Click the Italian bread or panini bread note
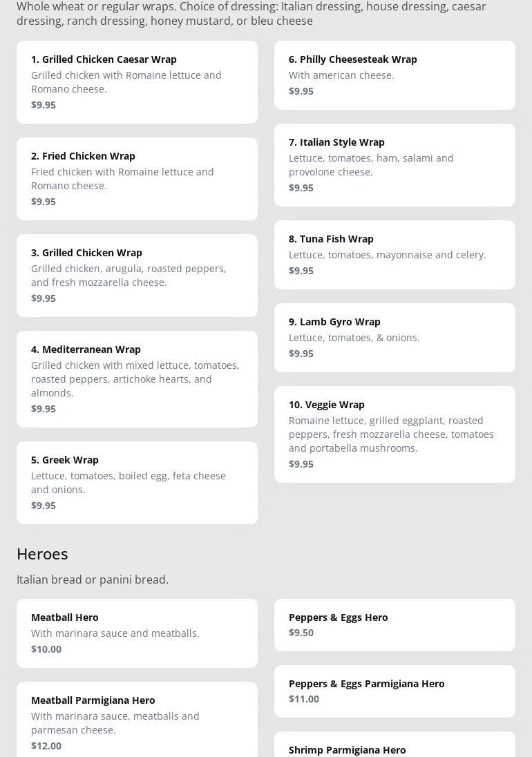The height and width of the screenshot is (757, 532). coord(93,579)
